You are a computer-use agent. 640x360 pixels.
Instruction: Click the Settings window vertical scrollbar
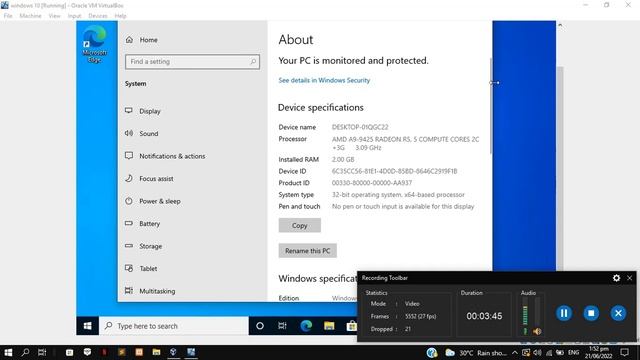point(491,106)
